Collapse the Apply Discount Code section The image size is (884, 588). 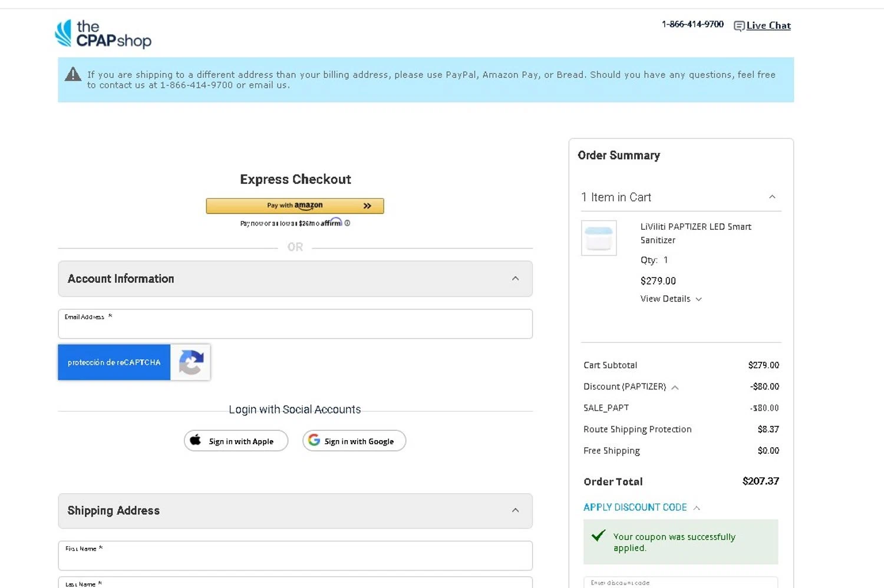pyautogui.click(x=697, y=507)
